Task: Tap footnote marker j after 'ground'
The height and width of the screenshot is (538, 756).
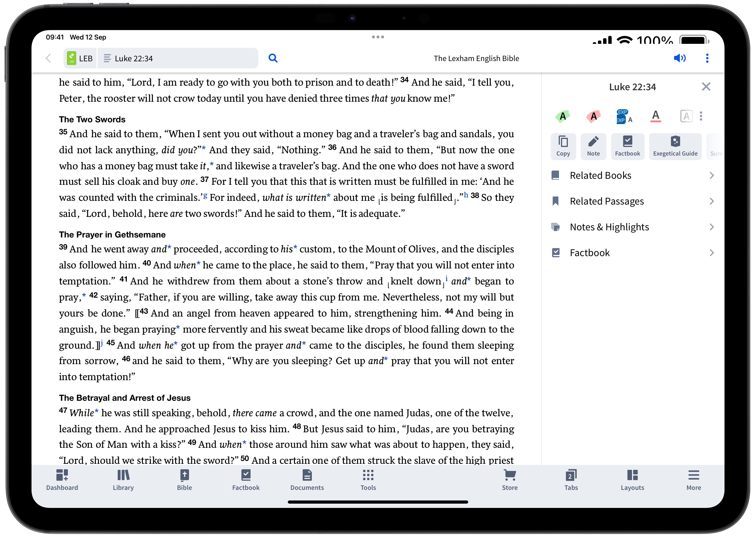Action: coord(102,343)
